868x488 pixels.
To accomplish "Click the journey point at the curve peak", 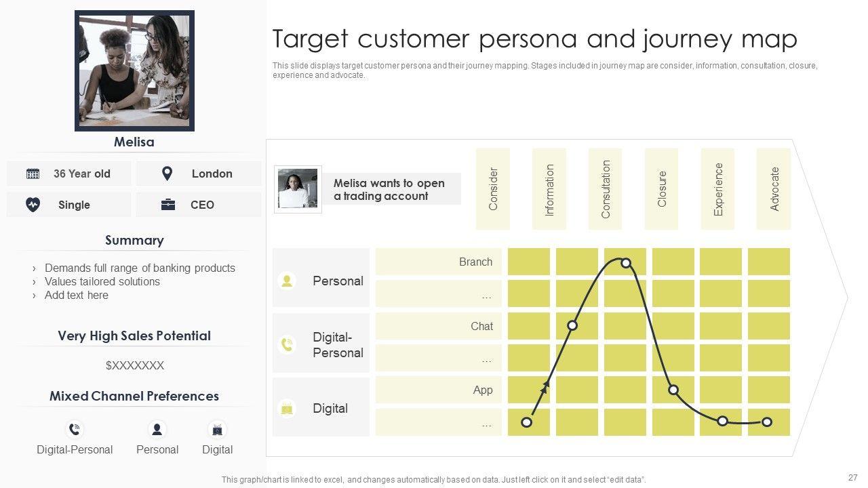I will click(626, 263).
